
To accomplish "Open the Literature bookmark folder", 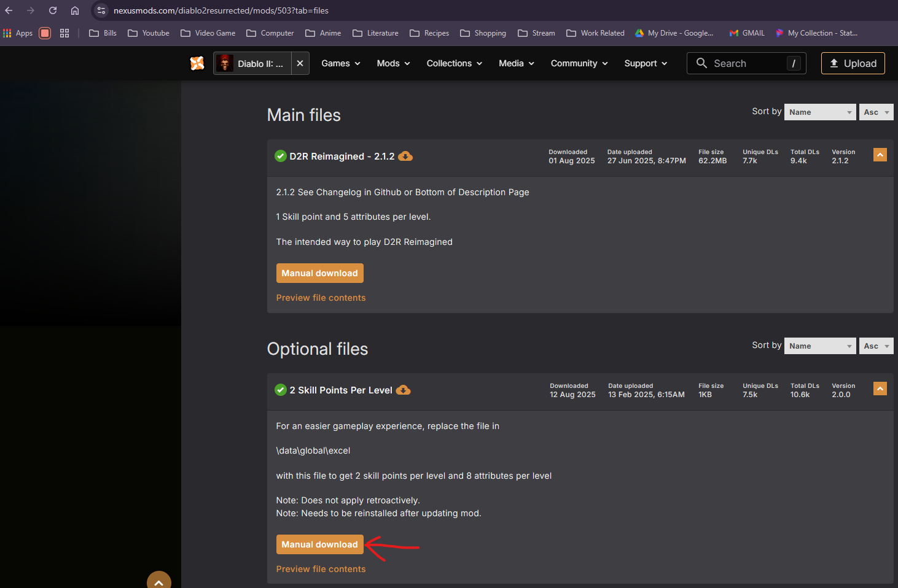I will 375,33.
